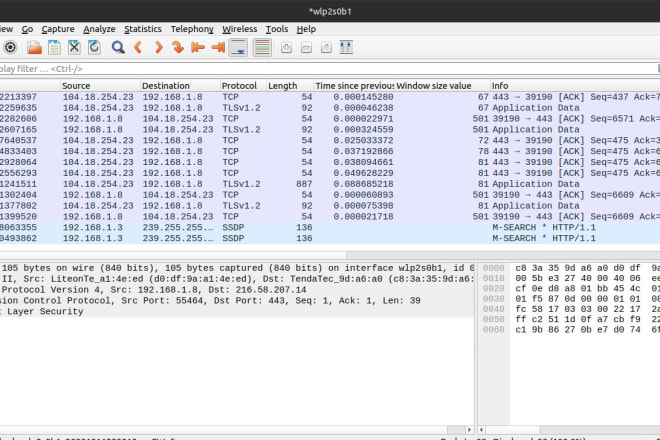Select packet row with delta 0.049628229

point(330,173)
